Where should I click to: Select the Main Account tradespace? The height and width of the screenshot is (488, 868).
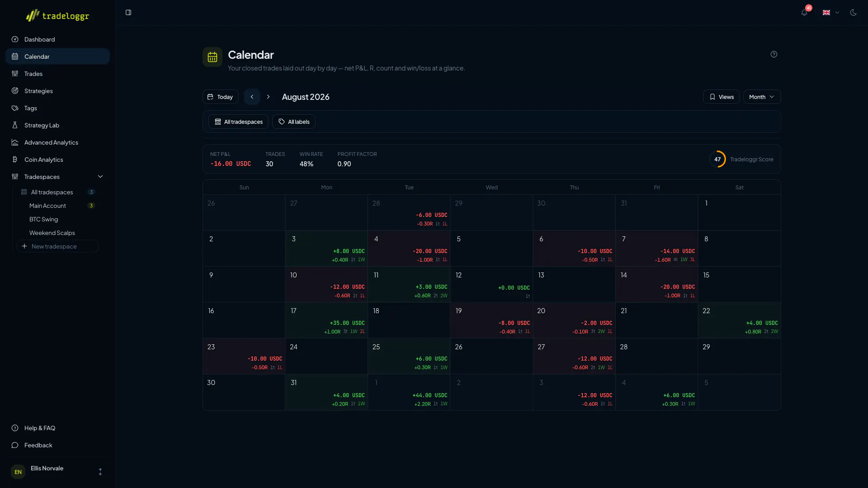tap(58, 206)
